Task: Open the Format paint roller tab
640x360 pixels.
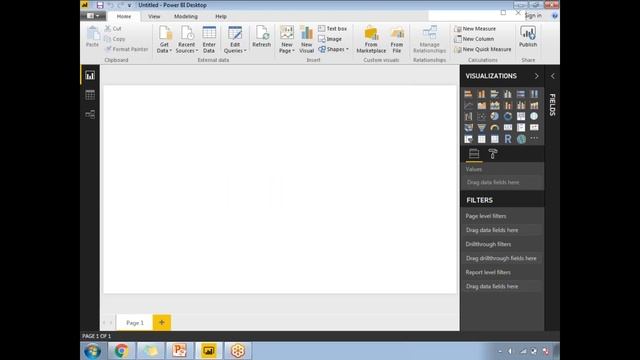Action: [493, 154]
